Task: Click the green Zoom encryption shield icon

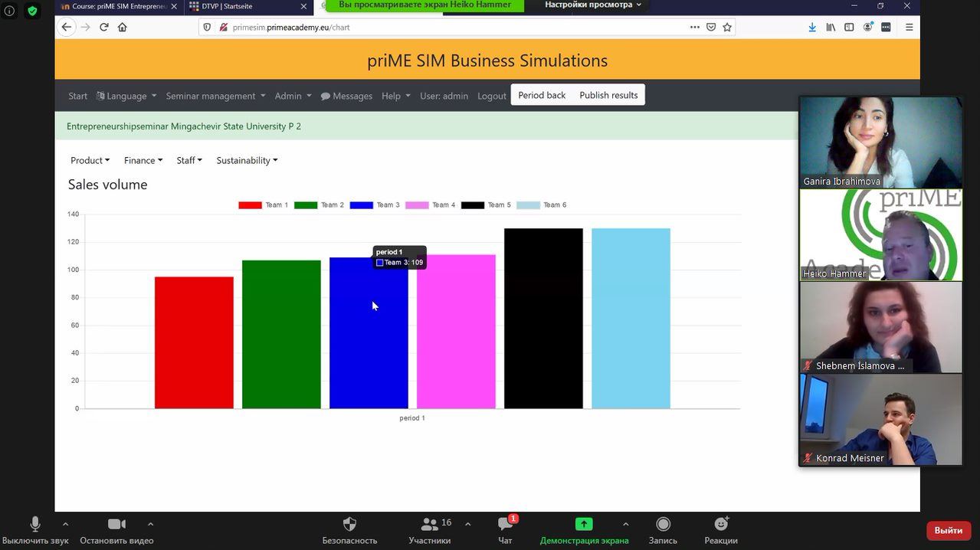Action: 32,11
